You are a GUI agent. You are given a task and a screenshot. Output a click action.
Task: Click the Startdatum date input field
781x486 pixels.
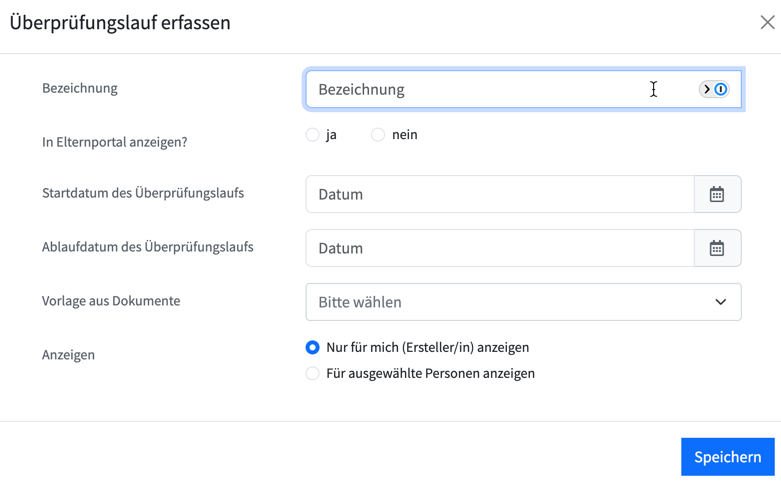(500, 194)
